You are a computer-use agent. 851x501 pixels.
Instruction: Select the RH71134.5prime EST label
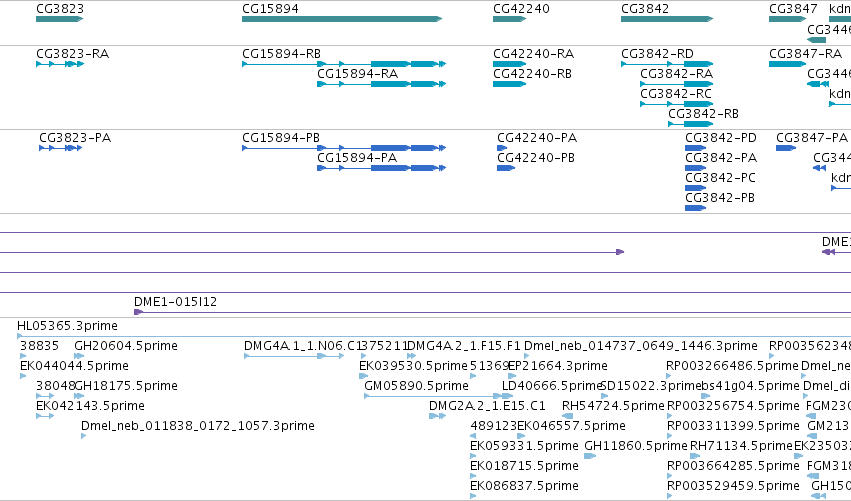(x=741, y=446)
